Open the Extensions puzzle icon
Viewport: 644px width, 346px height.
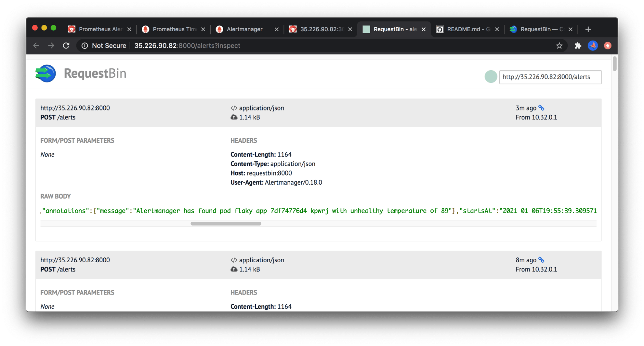[578, 46]
